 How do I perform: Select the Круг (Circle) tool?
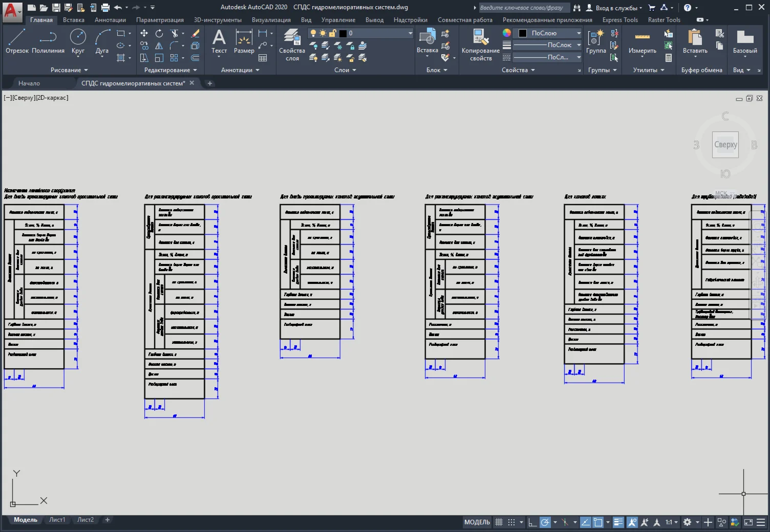(x=78, y=41)
